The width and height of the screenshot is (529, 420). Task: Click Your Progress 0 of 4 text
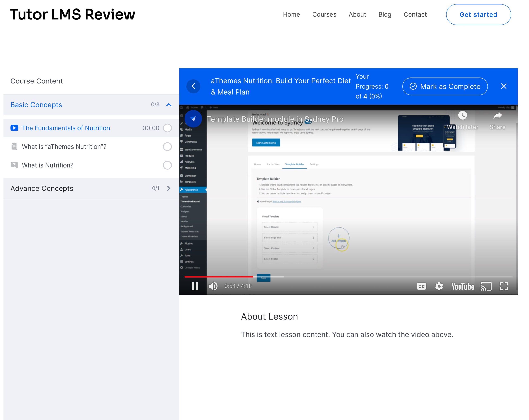pyautogui.click(x=372, y=86)
